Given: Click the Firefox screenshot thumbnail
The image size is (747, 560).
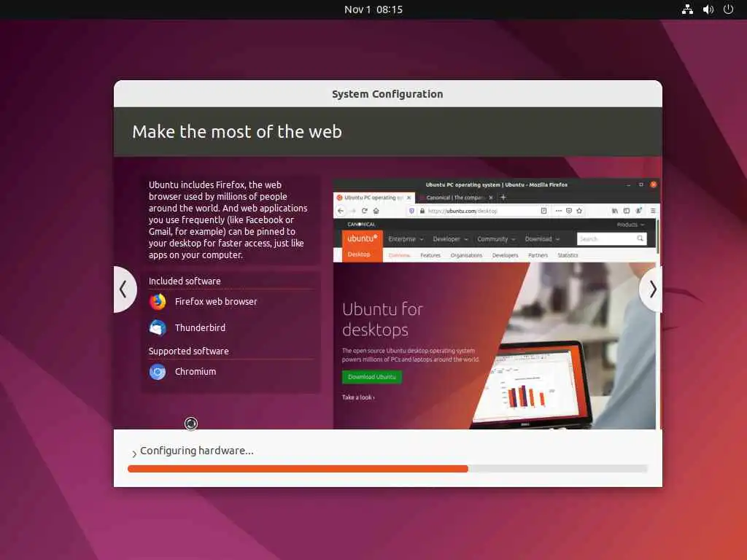Looking at the screenshot, I should pyautogui.click(x=496, y=304).
